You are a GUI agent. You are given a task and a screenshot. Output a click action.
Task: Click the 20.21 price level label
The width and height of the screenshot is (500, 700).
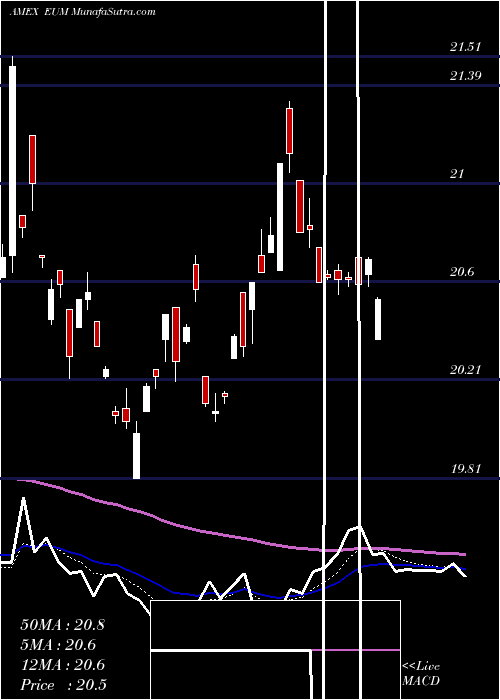[465, 370]
